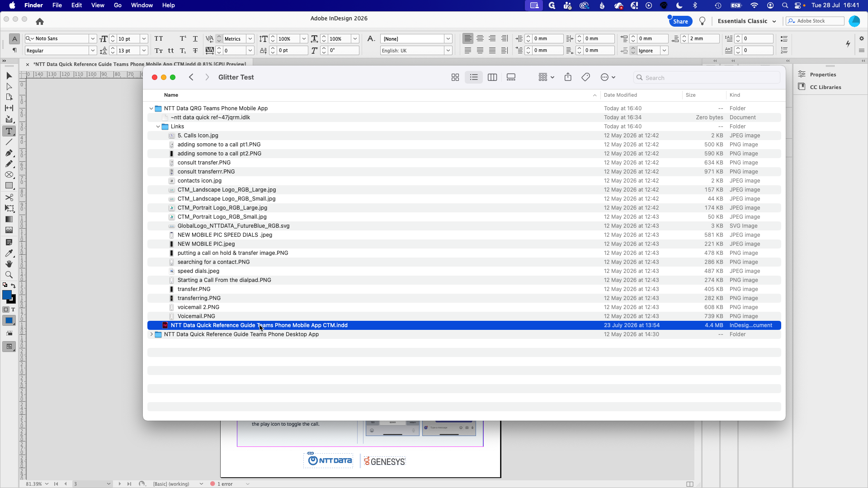Enable Paragraph Formatting Controls mode
Screen dimensions: 868x488
tap(14, 50)
